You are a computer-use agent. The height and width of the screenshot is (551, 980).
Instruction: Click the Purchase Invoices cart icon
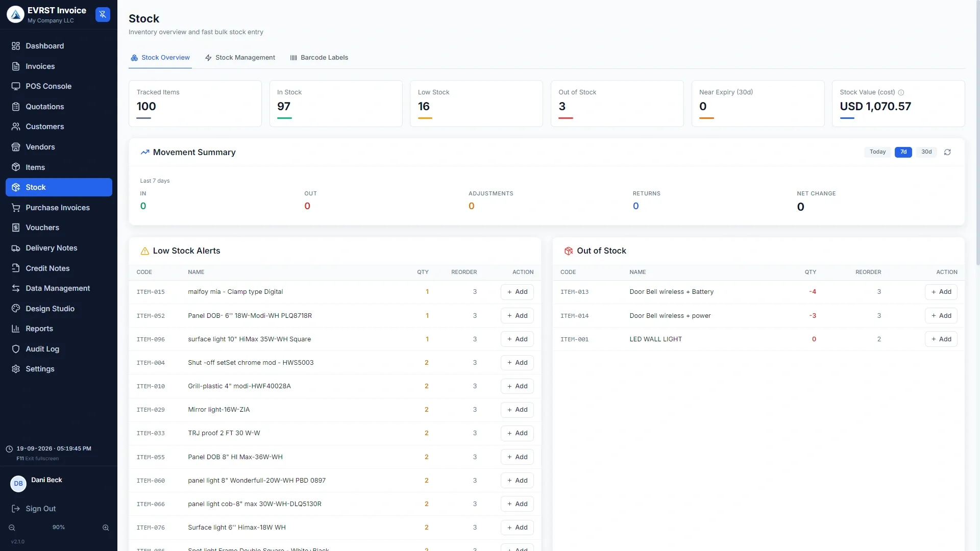point(16,208)
